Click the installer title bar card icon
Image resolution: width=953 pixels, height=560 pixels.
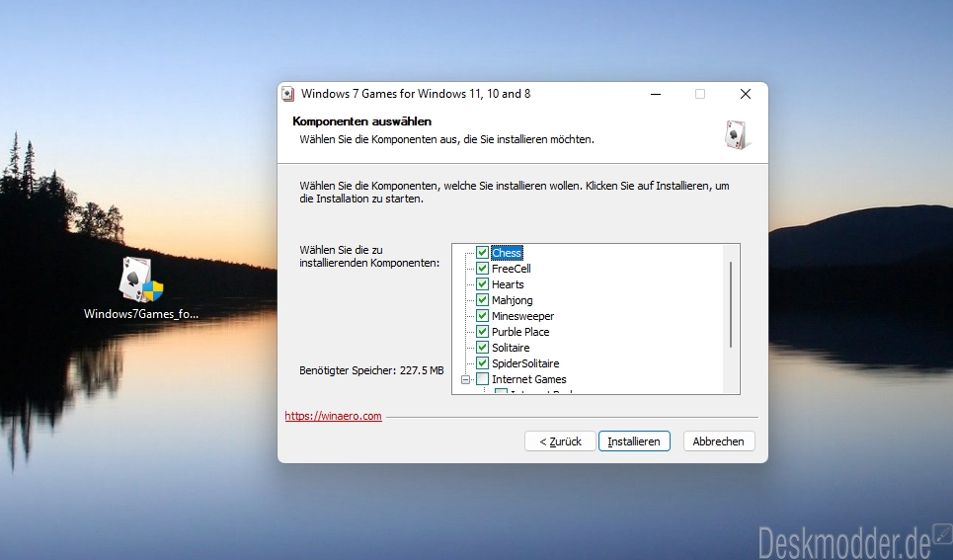pos(288,94)
